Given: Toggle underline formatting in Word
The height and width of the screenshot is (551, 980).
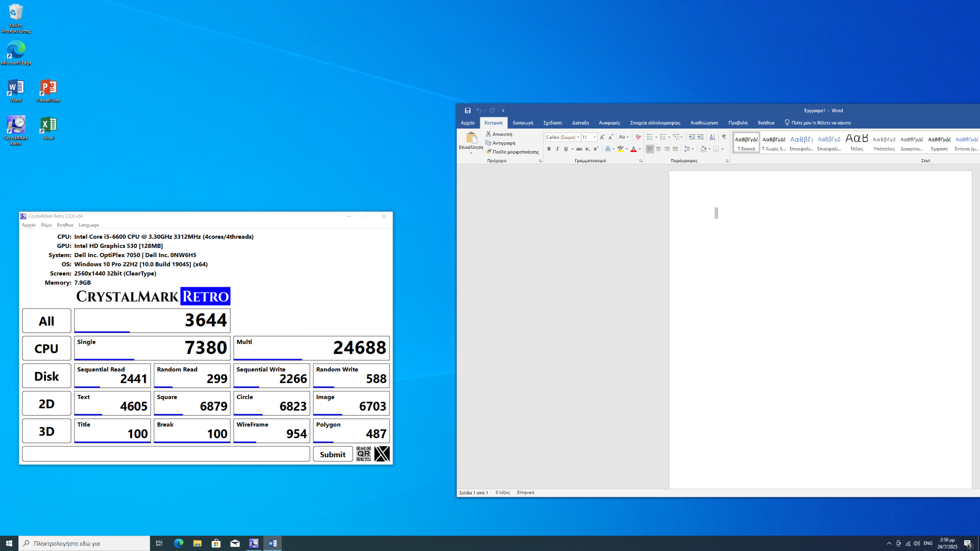Looking at the screenshot, I should point(566,149).
